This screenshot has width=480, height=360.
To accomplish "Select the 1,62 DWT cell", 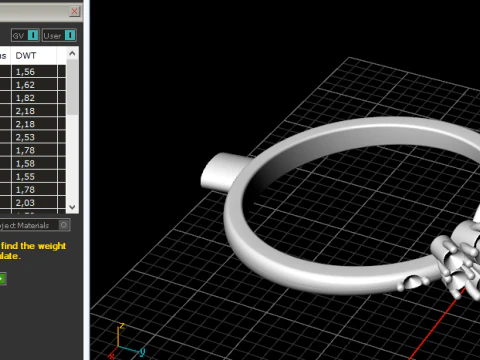I will [34, 85].
